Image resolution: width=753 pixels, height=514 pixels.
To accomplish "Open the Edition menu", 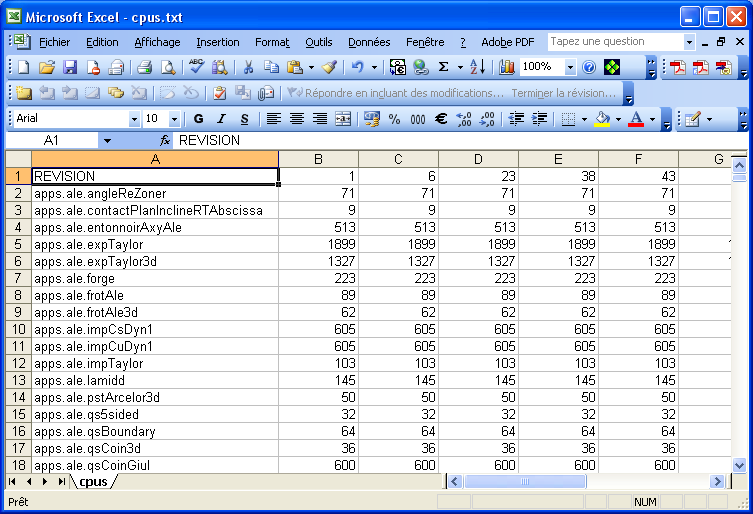I will [x=102, y=42].
